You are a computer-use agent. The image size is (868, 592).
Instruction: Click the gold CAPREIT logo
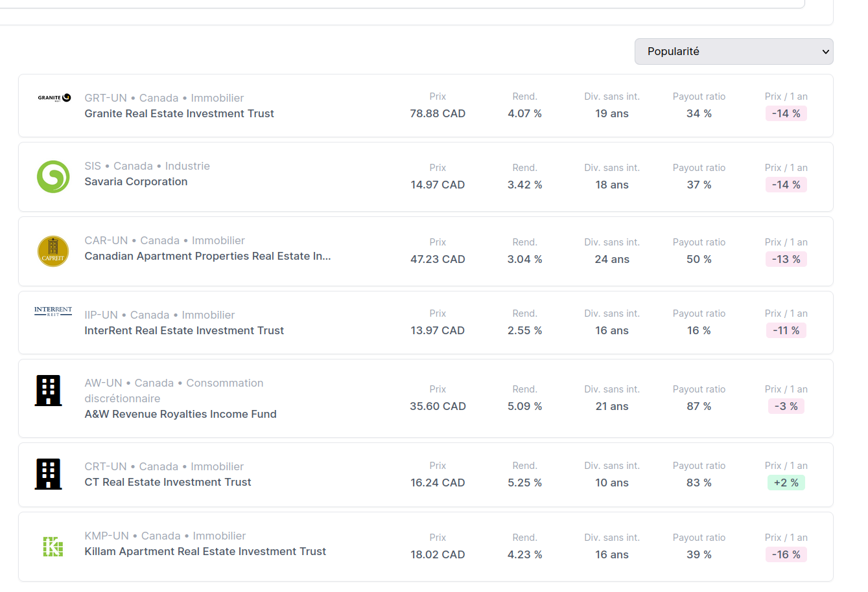click(x=53, y=251)
